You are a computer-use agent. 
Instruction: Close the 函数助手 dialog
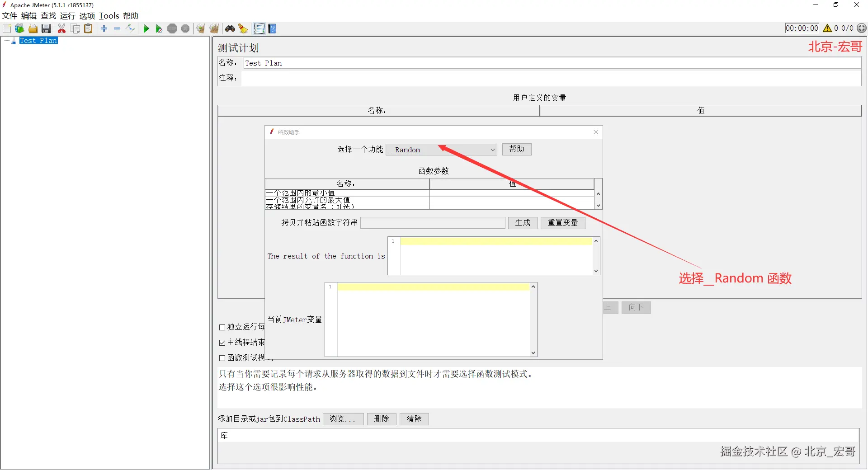coord(596,132)
